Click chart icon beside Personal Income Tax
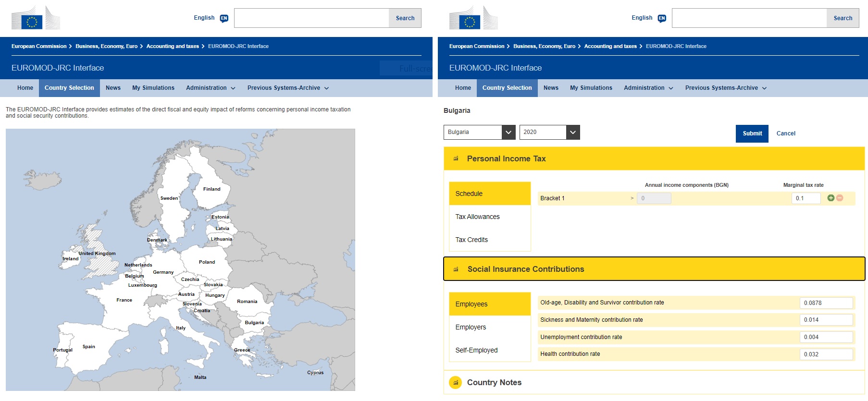This screenshot has width=868, height=401. pos(456,158)
